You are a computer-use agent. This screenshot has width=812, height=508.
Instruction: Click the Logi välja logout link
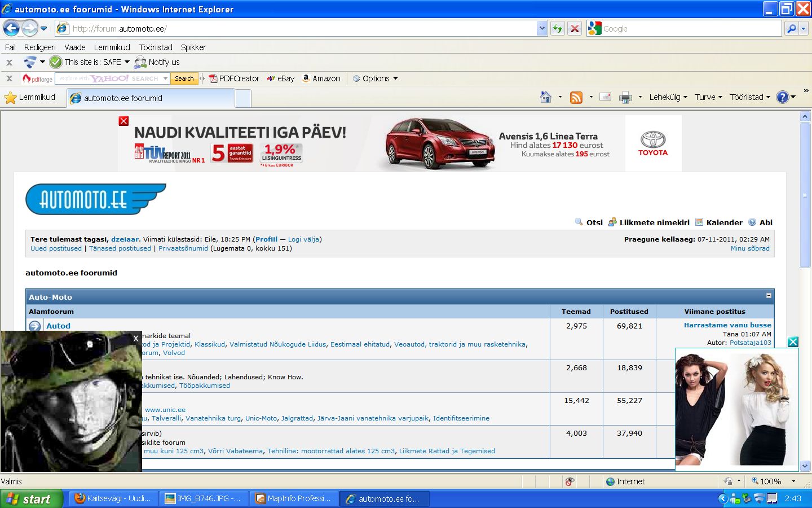click(x=303, y=239)
